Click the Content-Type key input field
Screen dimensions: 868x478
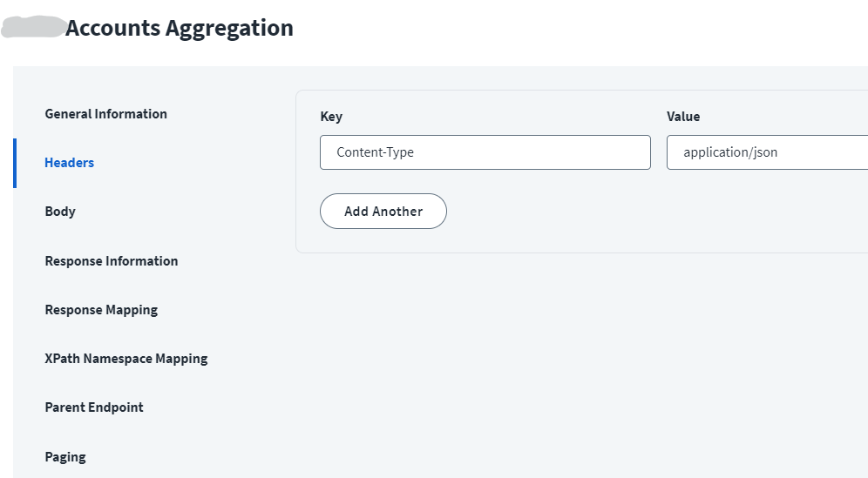(x=485, y=152)
